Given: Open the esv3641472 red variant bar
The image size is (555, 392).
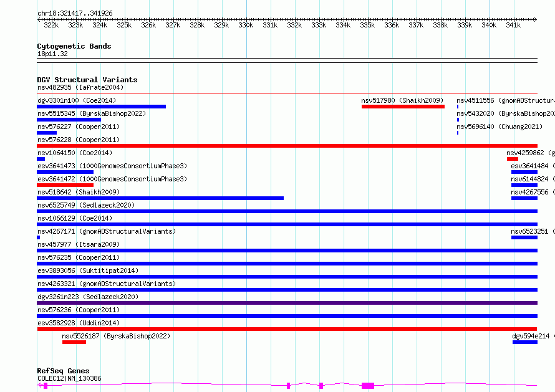Looking at the screenshot, I should click(65, 185).
